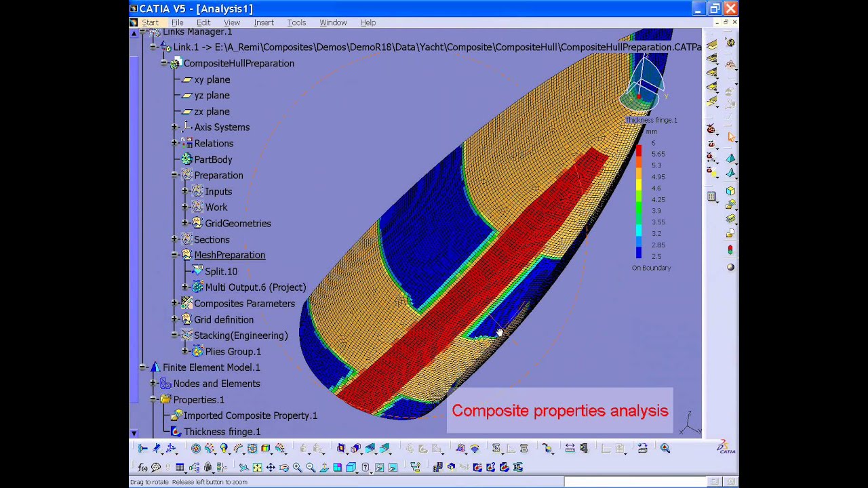868x488 pixels.
Task: Select the Pan view icon
Action: tap(271, 467)
